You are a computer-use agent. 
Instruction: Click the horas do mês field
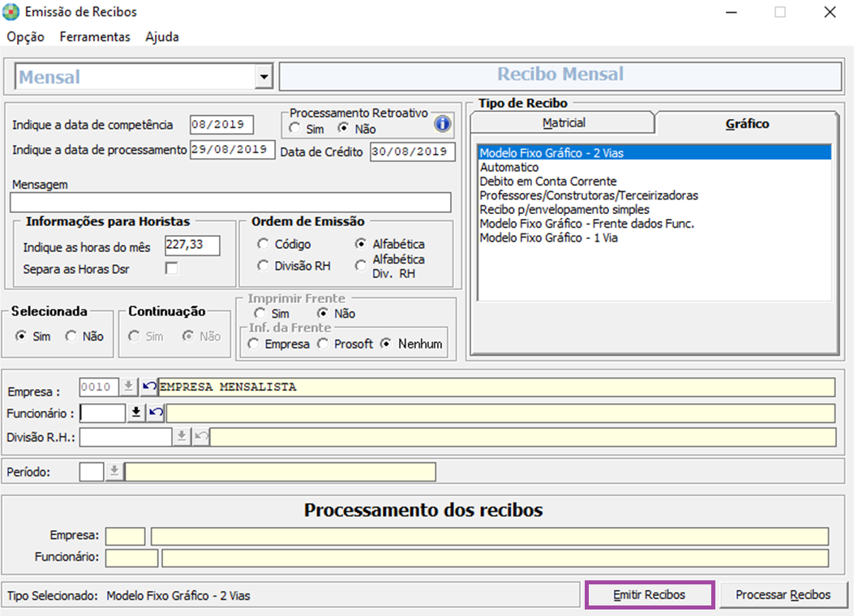point(192,246)
